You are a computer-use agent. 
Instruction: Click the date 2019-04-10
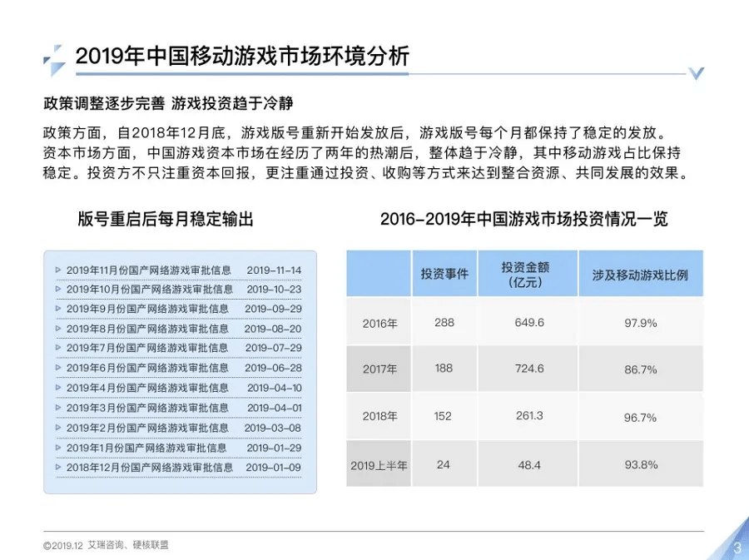(x=275, y=388)
